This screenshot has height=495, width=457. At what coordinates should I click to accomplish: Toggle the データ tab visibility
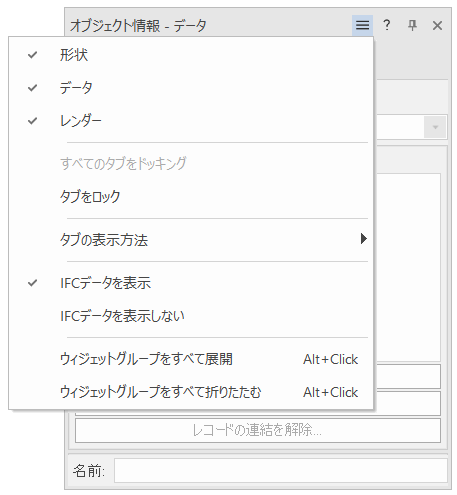(x=191, y=88)
